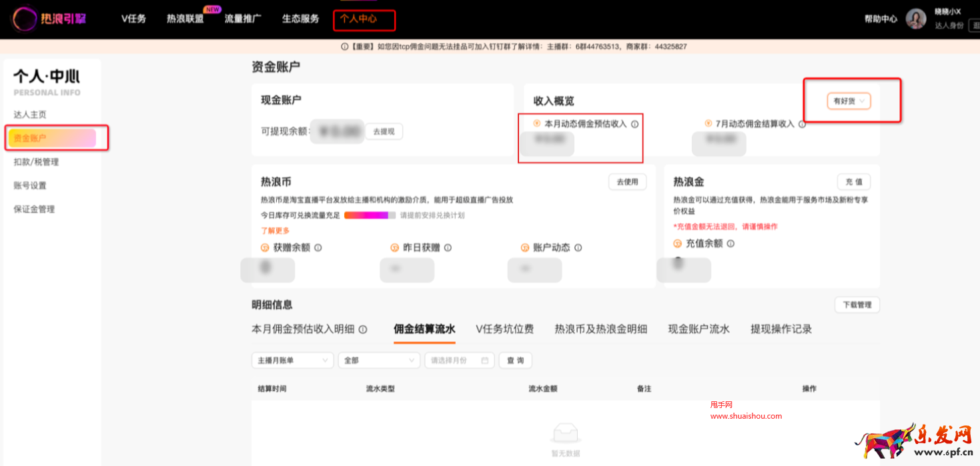Click info icon beside 本月动态佣金预估收入
Image resolution: width=980 pixels, height=466 pixels.
coord(636,123)
